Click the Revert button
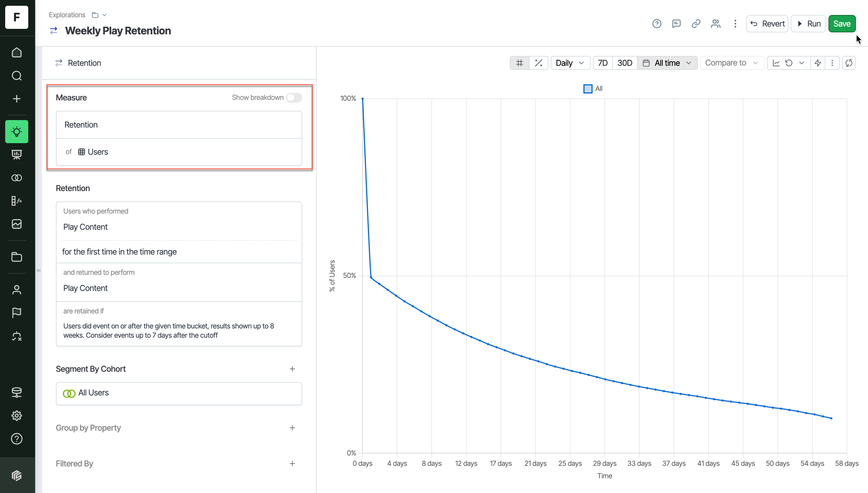Screen dimensions: 868x493 click(767, 24)
